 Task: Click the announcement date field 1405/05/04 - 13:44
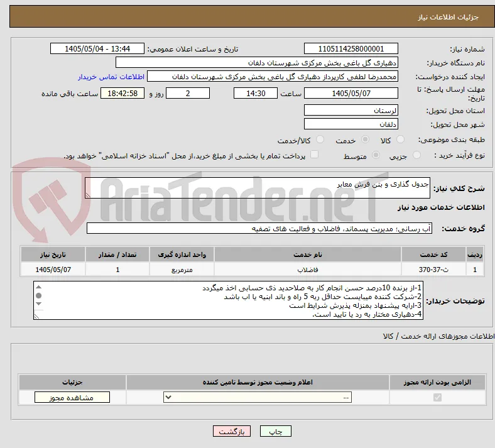tap(97, 48)
